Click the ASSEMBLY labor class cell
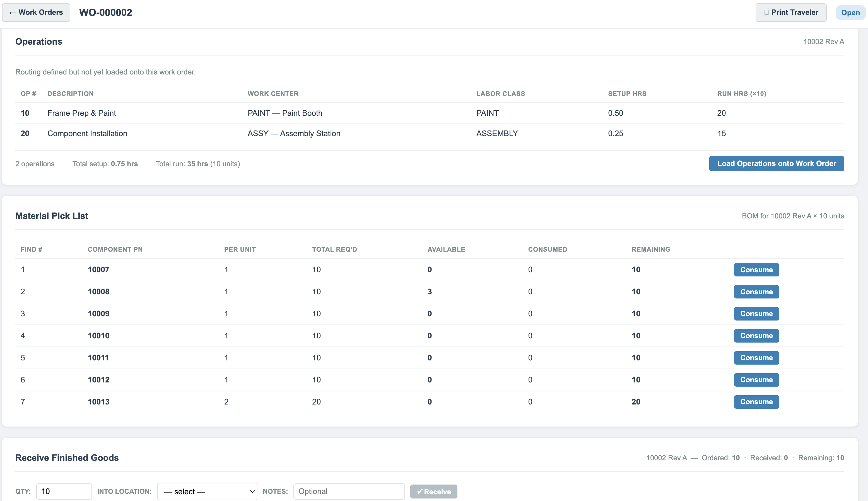 (497, 134)
